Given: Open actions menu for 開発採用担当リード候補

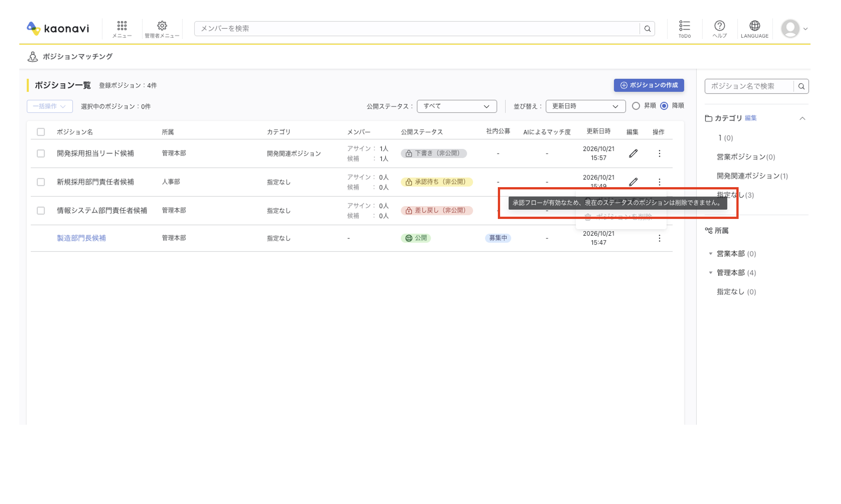Looking at the screenshot, I should (659, 153).
